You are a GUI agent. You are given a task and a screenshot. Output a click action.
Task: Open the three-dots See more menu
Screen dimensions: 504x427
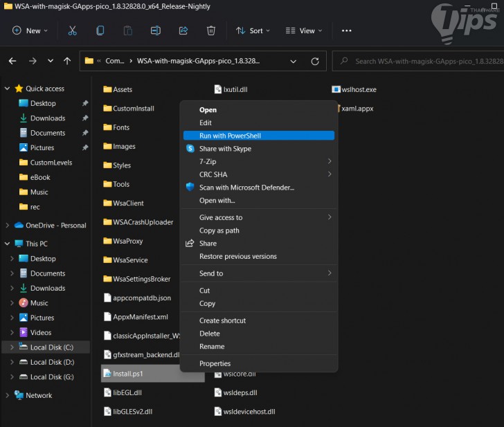coord(347,30)
